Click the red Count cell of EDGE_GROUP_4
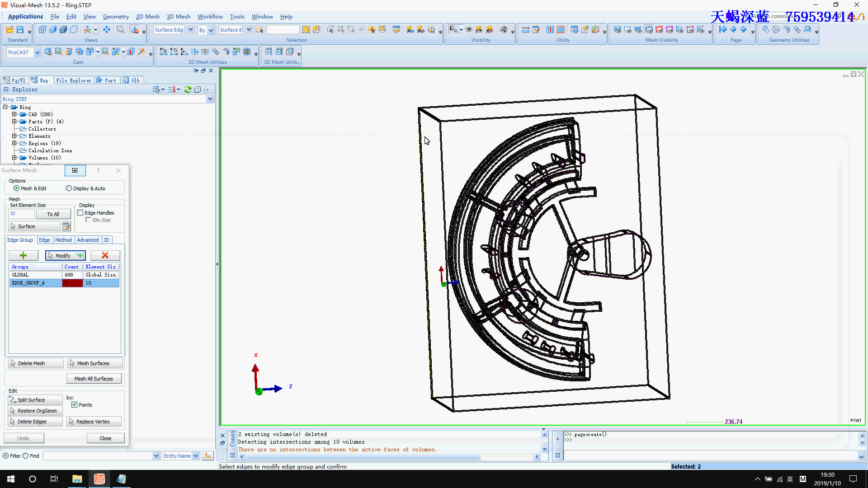 click(72, 283)
